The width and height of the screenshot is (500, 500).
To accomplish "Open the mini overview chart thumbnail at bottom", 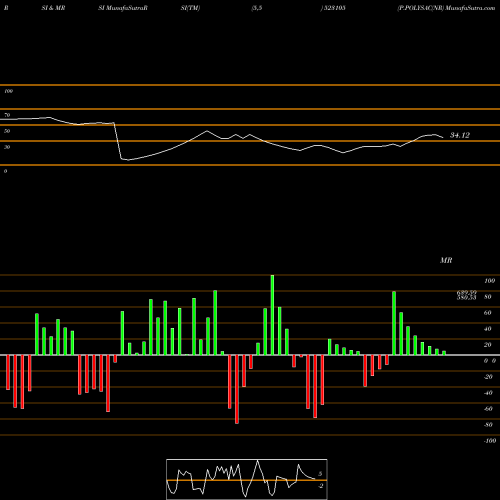I will 247,479.
